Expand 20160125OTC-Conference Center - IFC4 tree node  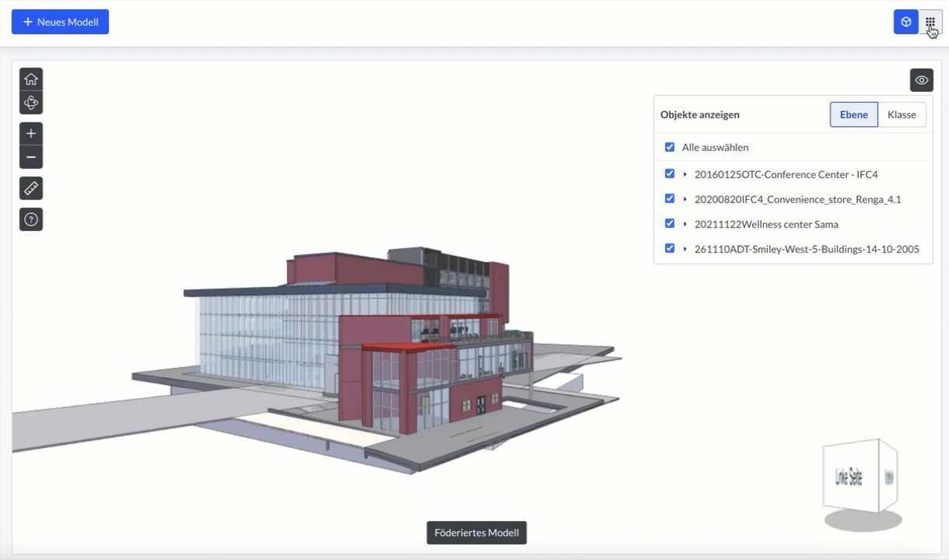[x=685, y=174]
